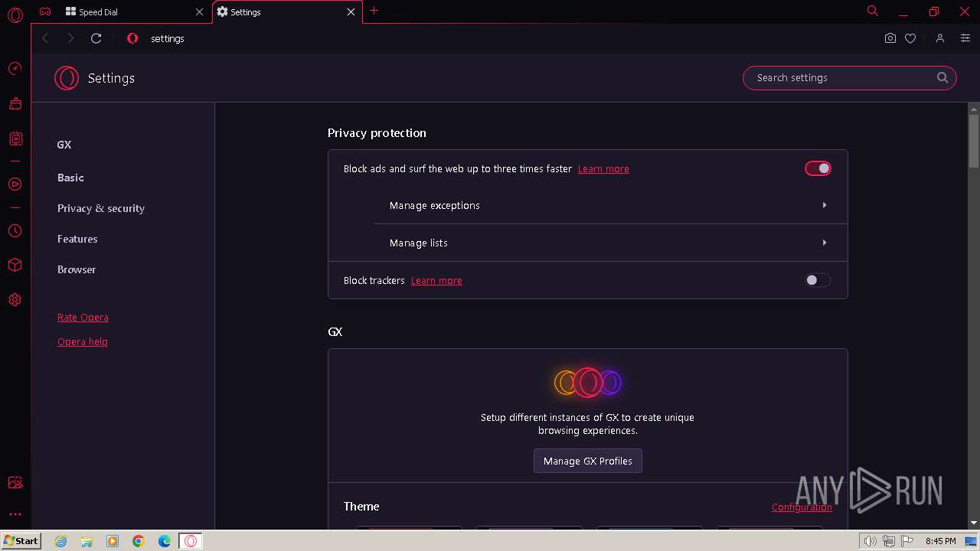Click Learn more next to Block trackers
Image resolution: width=980 pixels, height=551 pixels.
pyautogui.click(x=436, y=280)
